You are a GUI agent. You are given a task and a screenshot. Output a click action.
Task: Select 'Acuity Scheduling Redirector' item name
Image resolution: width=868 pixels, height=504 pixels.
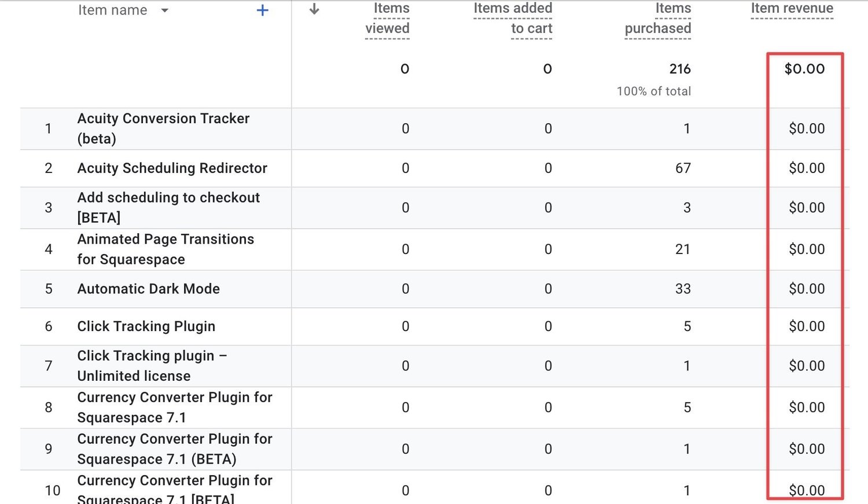pyautogui.click(x=172, y=168)
